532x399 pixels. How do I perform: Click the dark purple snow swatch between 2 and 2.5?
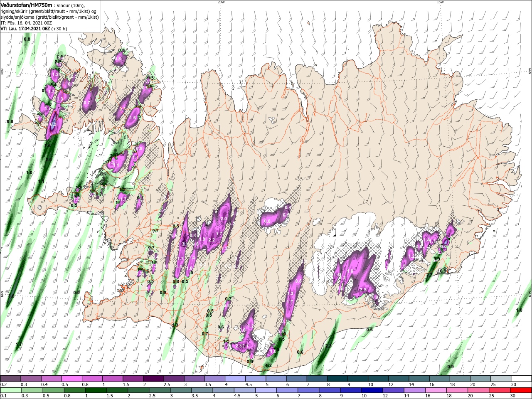click(x=153, y=379)
